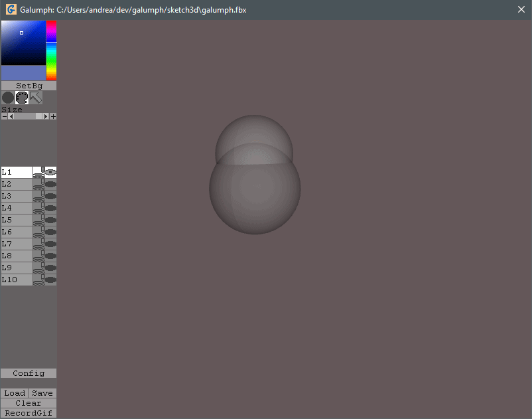Click the pencil icon on layer L2
The height and width of the screenshot is (419, 532).
coord(38,184)
